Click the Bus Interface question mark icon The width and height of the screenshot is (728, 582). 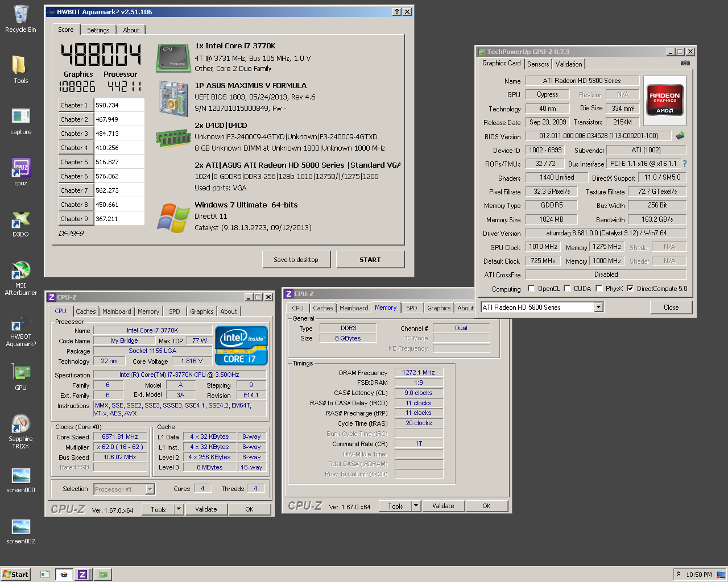[x=685, y=164]
